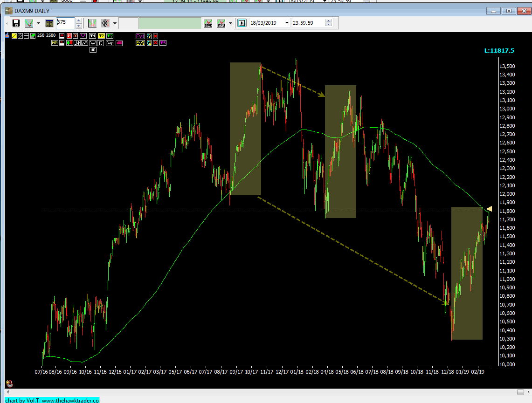This screenshot has height=403, width=532.
Task: Open the dropdown arrow next to speaker icon
Action: (x=115, y=23)
